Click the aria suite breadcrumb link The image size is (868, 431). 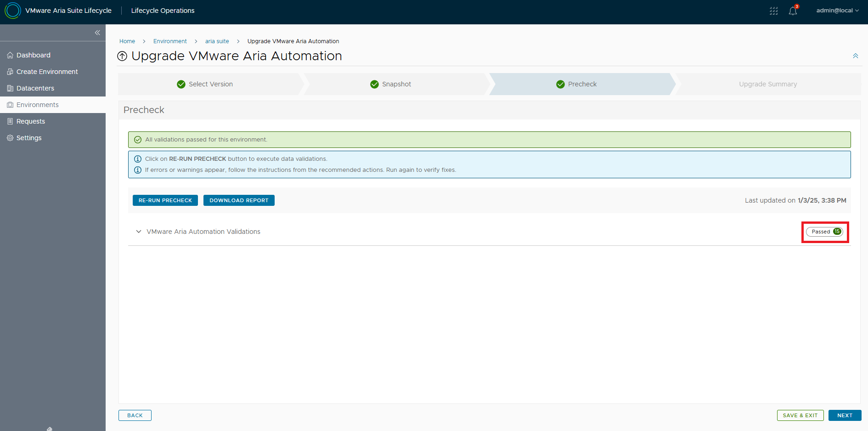point(217,41)
